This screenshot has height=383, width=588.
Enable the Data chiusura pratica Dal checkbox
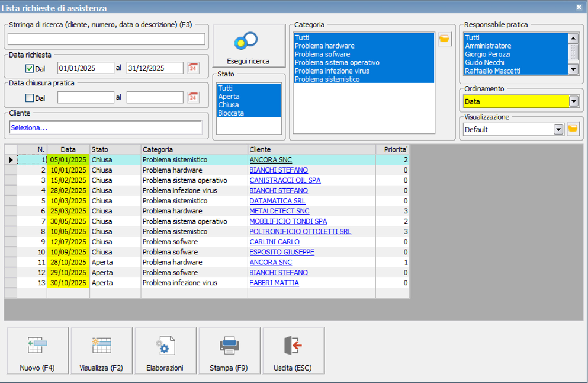coord(30,98)
